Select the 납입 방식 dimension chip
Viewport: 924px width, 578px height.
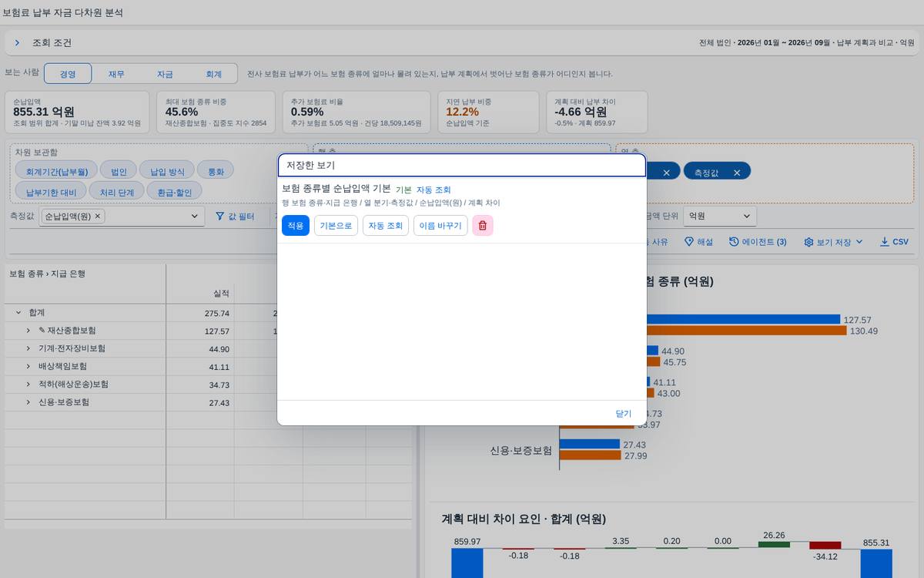click(167, 171)
